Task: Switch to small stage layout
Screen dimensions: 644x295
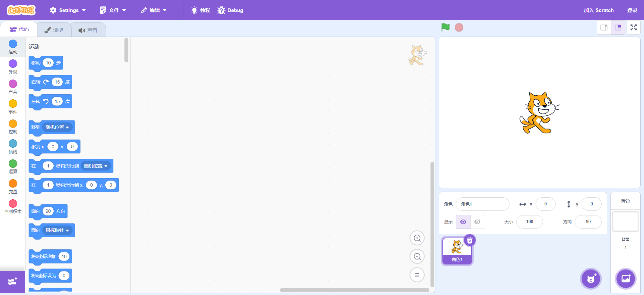Action: pyautogui.click(x=604, y=28)
